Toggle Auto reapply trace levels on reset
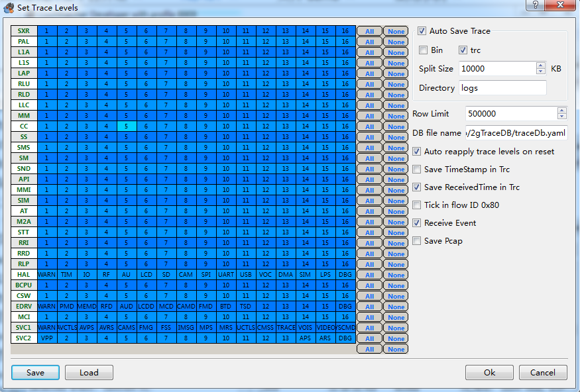 tap(416, 152)
